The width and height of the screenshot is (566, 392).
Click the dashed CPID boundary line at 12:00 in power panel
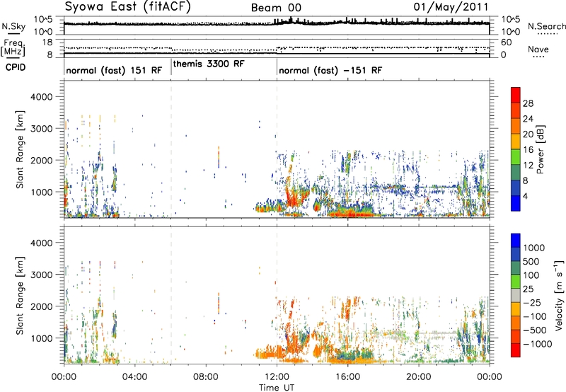pyautogui.click(x=277, y=148)
